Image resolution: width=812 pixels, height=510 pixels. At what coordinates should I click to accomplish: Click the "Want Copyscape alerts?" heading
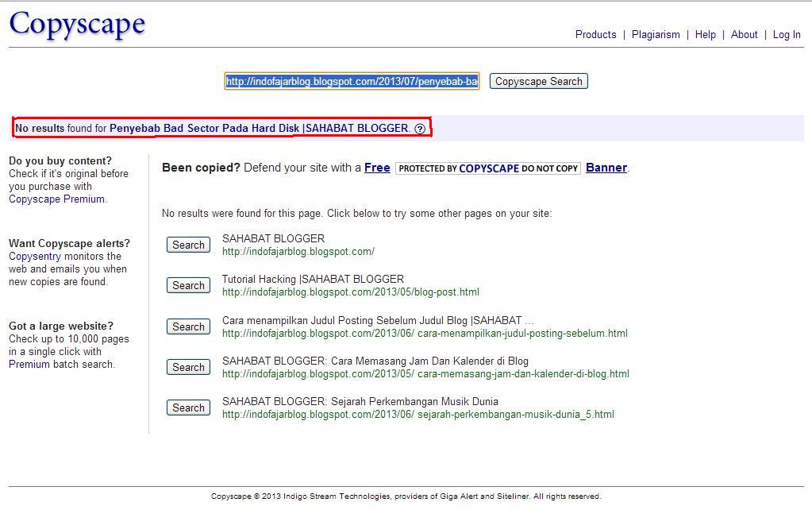[69, 243]
